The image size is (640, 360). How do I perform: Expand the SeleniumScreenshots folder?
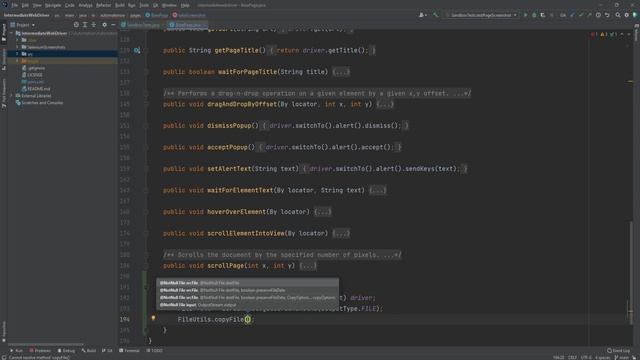(17, 47)
